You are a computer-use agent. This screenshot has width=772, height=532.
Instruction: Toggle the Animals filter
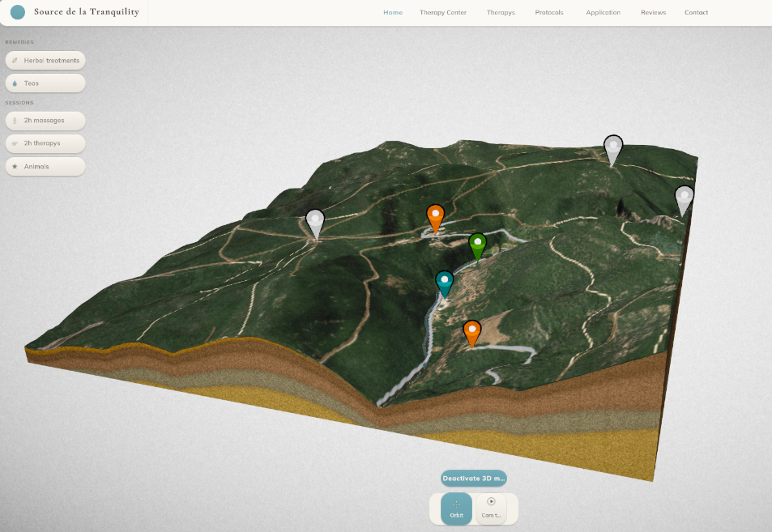point(45,166)
